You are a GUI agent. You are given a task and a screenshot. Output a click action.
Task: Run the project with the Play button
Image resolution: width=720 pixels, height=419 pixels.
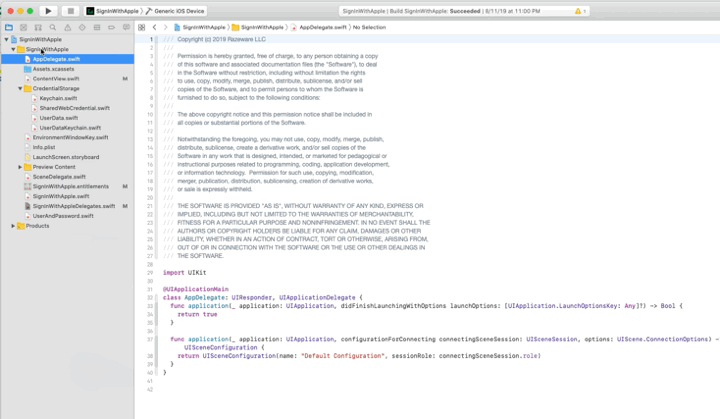tap(48, 11)
